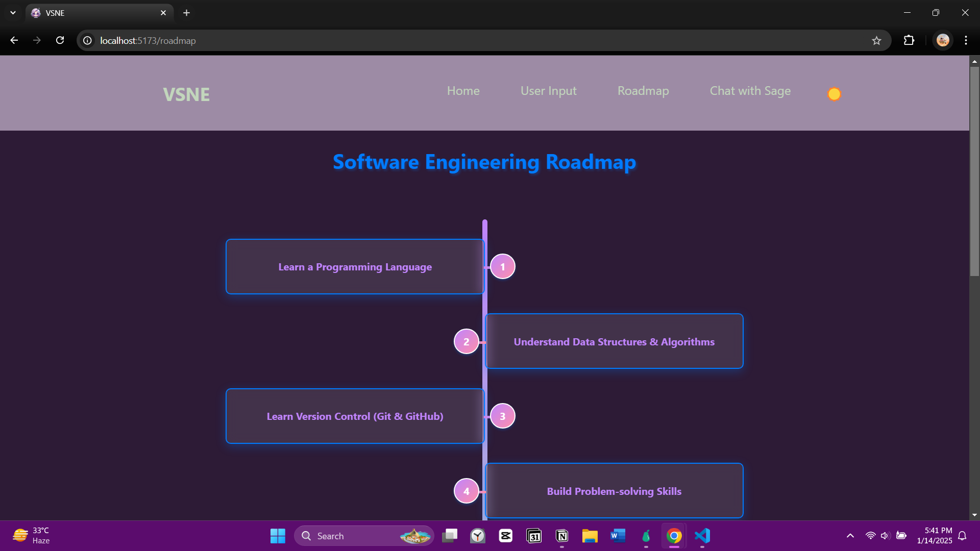Image resolution: width=980 pixels, height=551 pixels.
Task: Select step 3 timeline marker
Action: 502,416
